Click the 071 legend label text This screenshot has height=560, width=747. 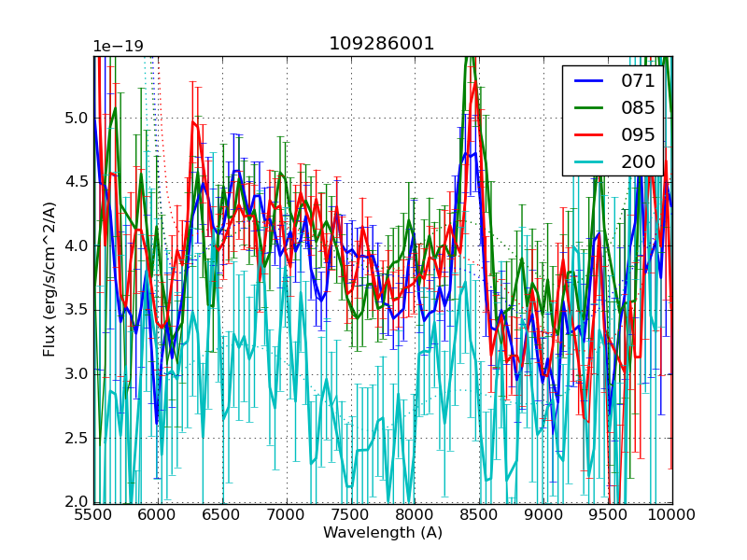pos(638,81)
